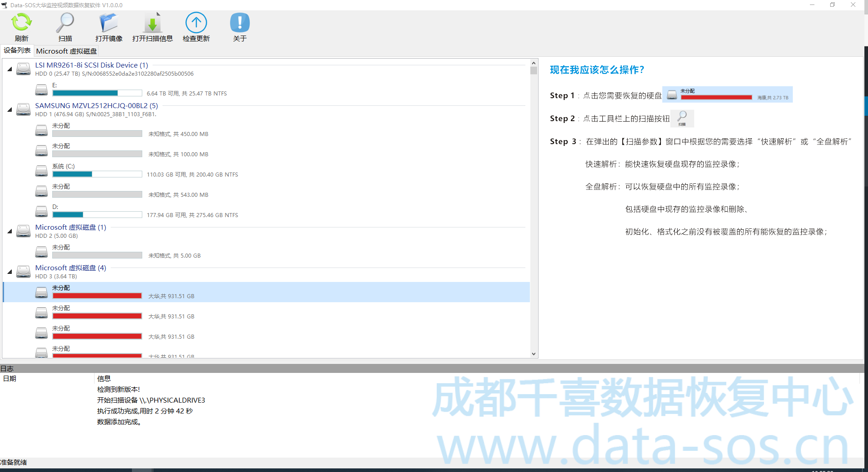Image resolution: width=868 pixels, height=472 pixels.
Task: Select the E: partition drive icon
Action: [41, 90]
